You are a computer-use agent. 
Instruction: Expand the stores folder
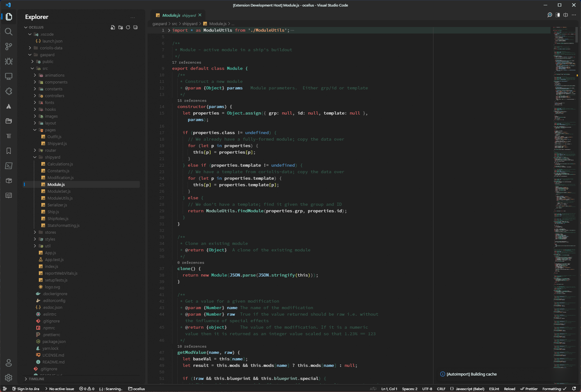50,232
